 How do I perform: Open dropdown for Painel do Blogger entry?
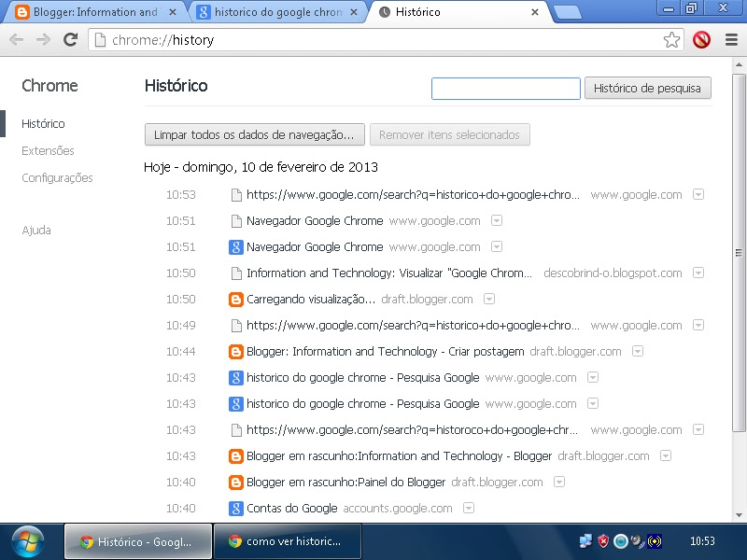[x=559, y=482]
